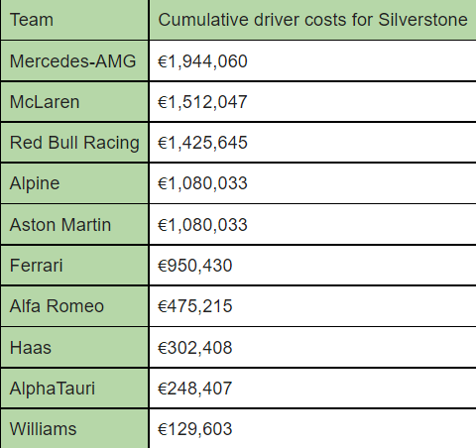Click the Mercedes-AMG team cell
Screen dimensions: 476x448
(x=74, y=60)
